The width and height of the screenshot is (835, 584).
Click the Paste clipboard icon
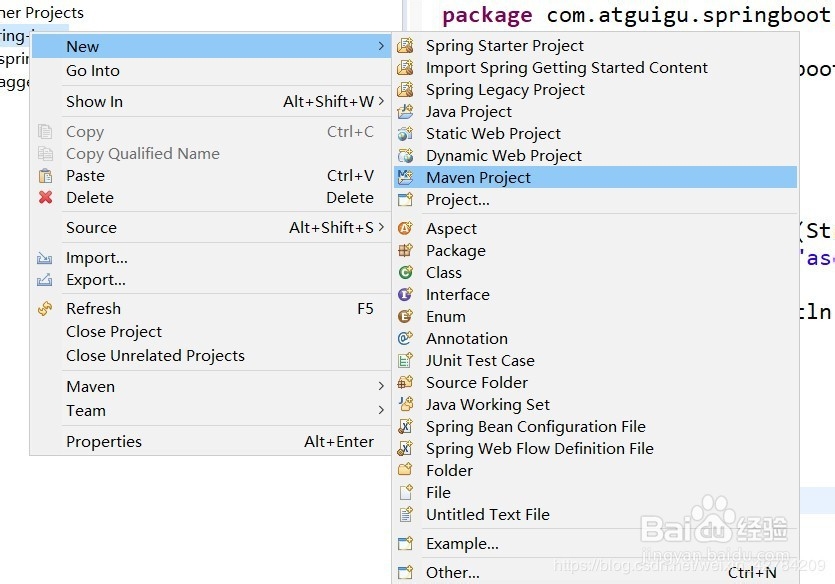click(x=45, y=176)
